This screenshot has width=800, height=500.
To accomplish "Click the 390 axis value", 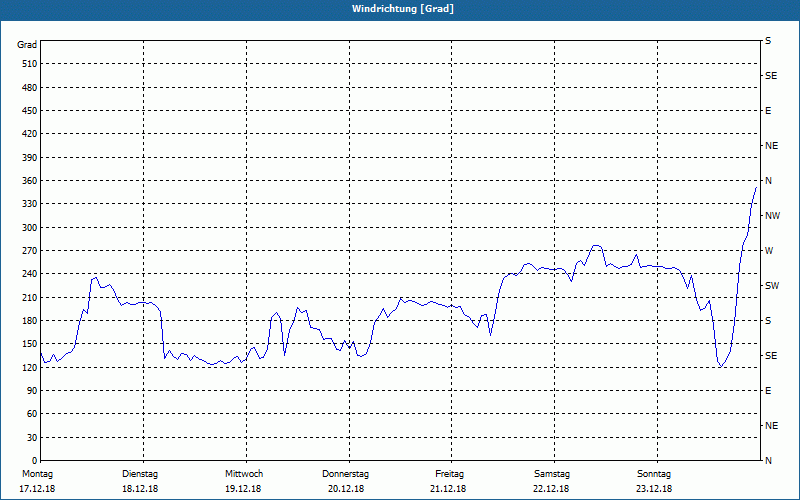I will coord(30,157).
